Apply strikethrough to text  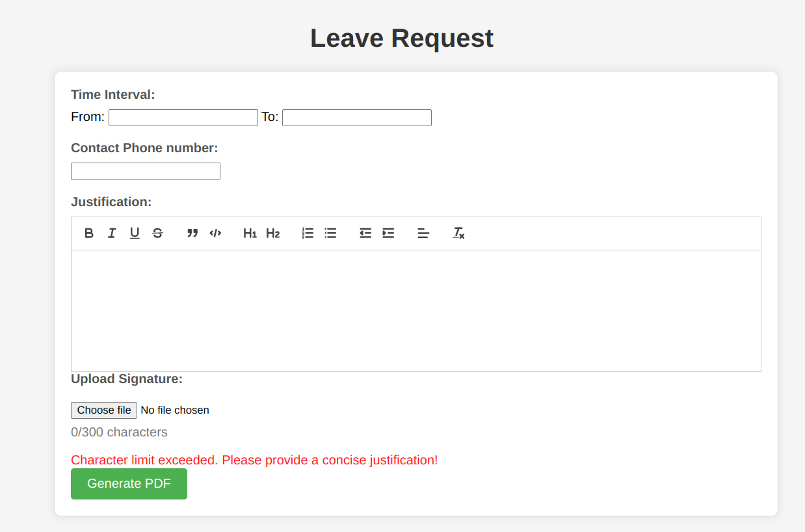tap(157, 233)
